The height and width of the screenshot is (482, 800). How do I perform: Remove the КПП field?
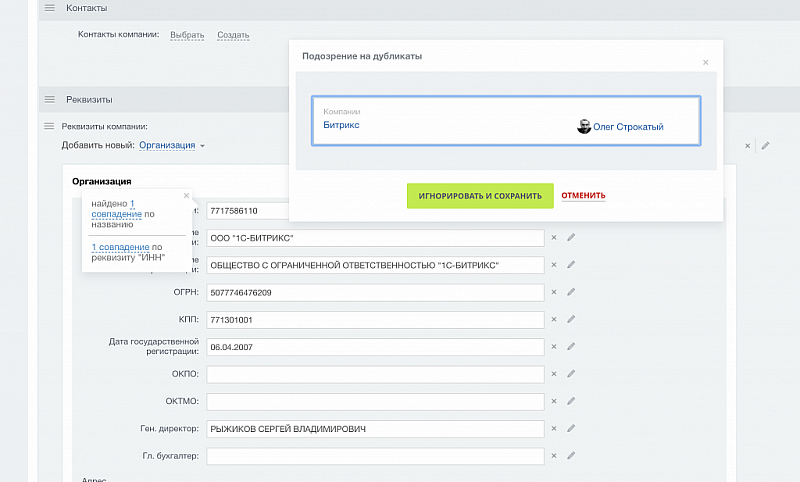(554, 319)
